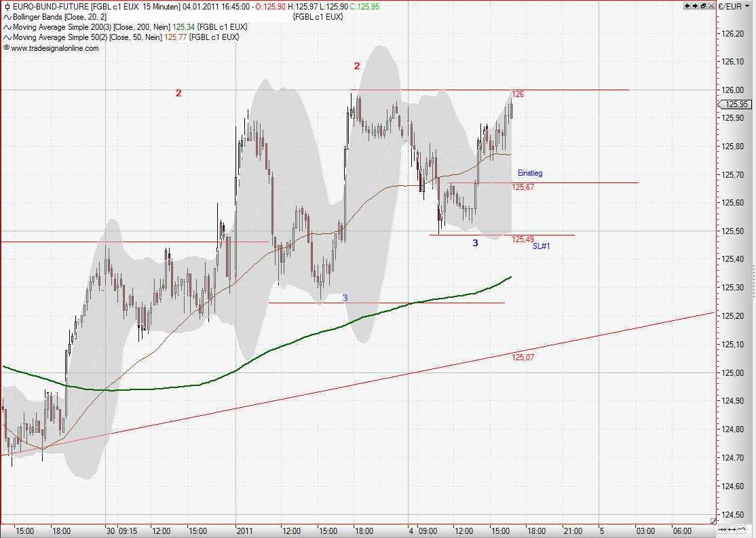Screen dimensions: 756x538
Task: Click the blue Einstieg annotation
Action: [x=529, y=173]
